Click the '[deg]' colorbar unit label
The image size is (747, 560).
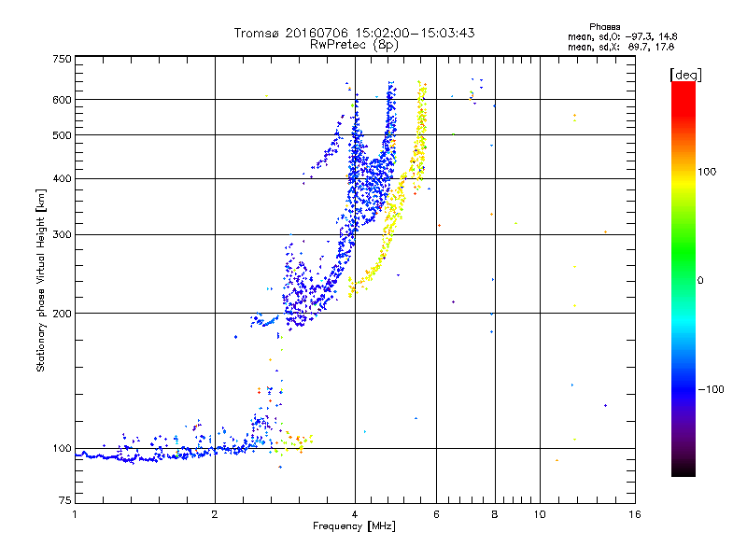(685, 75)
